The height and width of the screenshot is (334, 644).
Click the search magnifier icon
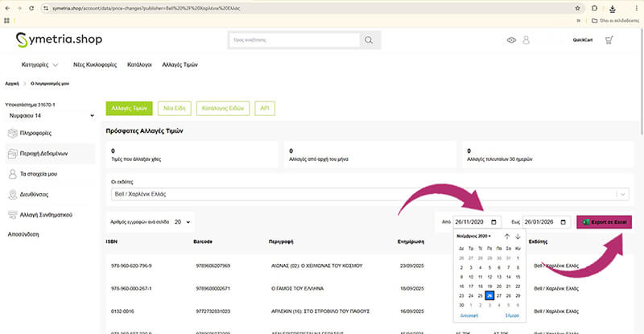coord(368,39)
